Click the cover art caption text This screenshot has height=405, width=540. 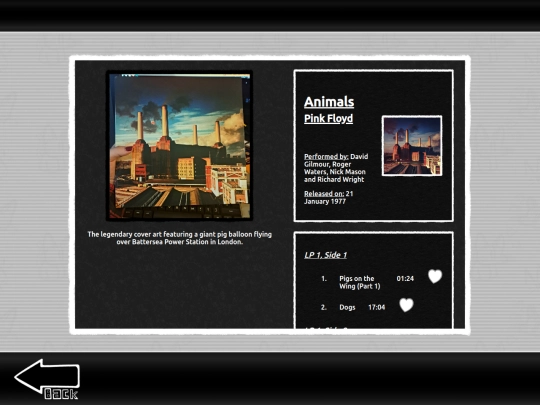coord(179,238)
